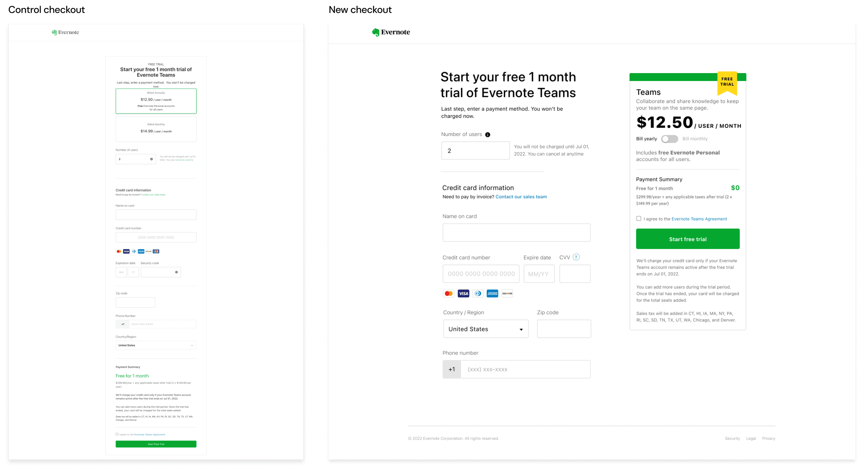Click the "$12.50" price in Teams card
The image size is (868, 471).
pos(665,122)
